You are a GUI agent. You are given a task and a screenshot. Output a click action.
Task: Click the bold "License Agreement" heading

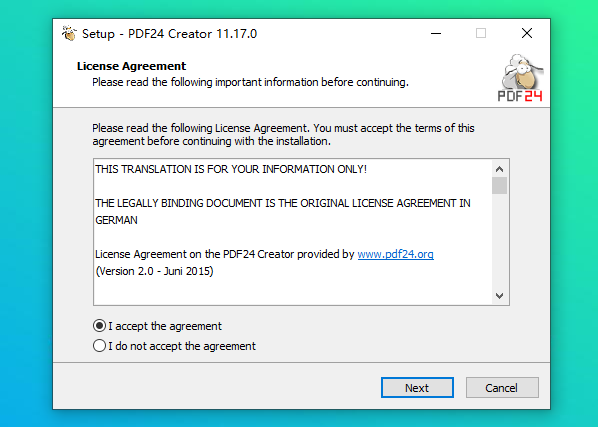click(x=131, y=66)
